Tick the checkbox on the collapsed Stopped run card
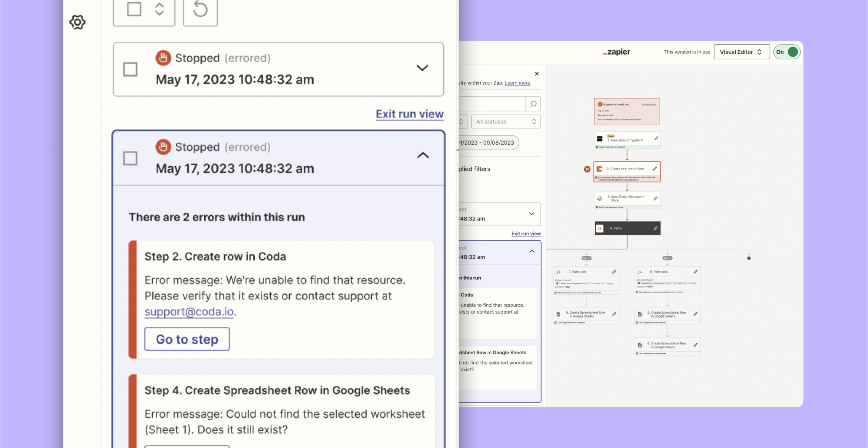 pyautogui.click(x=130, y=69)
